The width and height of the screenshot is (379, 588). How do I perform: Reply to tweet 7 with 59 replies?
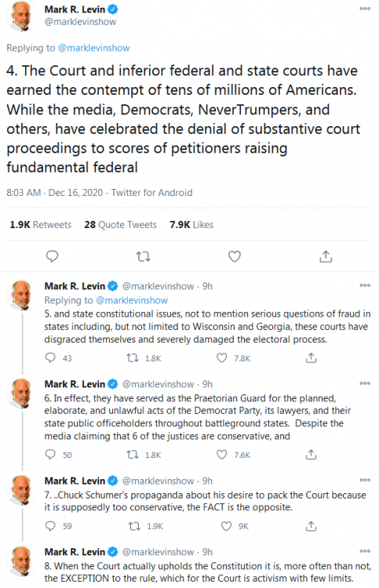click(x=50, y=526)
